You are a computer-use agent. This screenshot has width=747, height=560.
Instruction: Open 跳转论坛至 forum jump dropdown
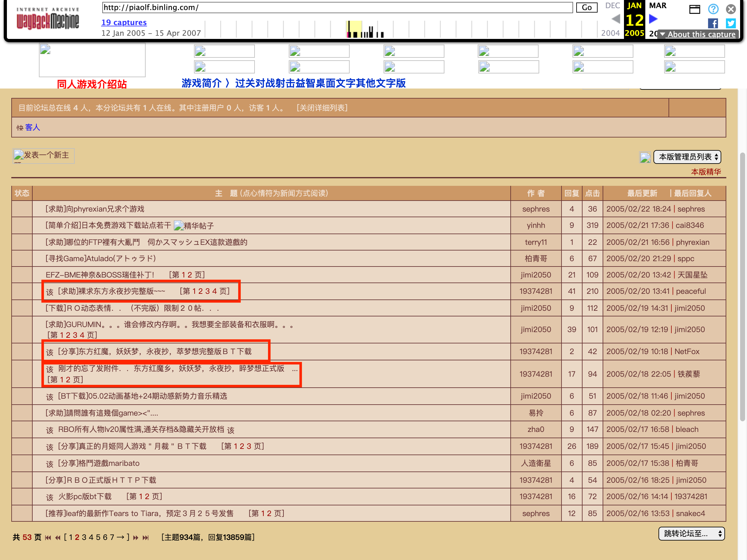click(691, 533)
